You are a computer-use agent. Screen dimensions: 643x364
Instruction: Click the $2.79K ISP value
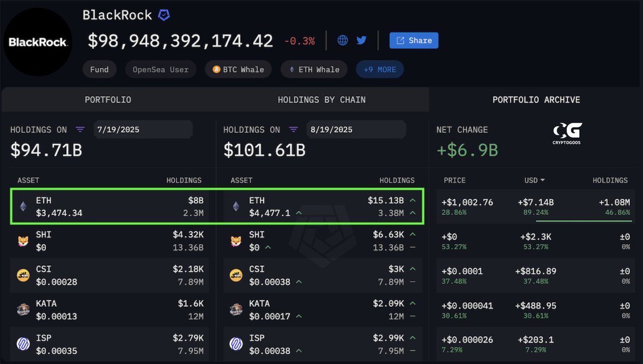pos(188,338)
